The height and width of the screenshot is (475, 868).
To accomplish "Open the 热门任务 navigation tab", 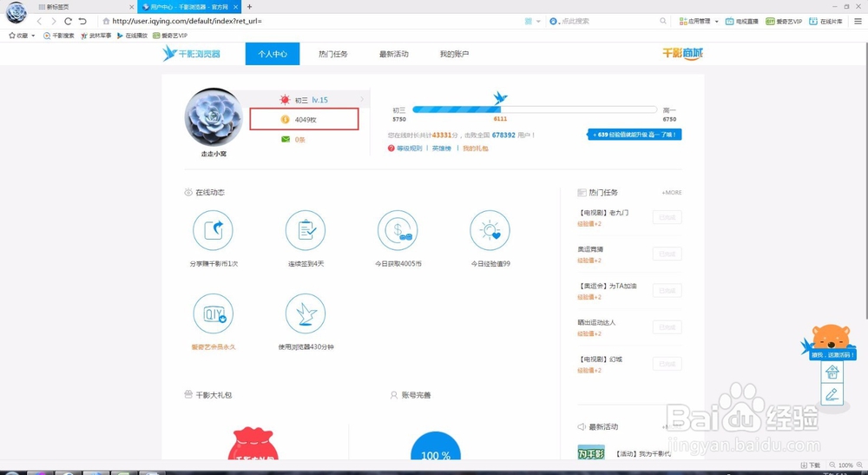I will point(333,54).
